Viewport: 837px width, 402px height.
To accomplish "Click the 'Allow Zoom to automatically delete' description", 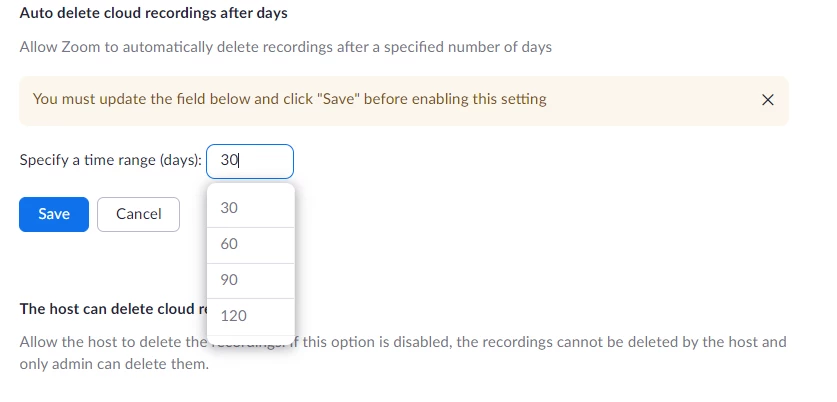I will tap(285, 47).
